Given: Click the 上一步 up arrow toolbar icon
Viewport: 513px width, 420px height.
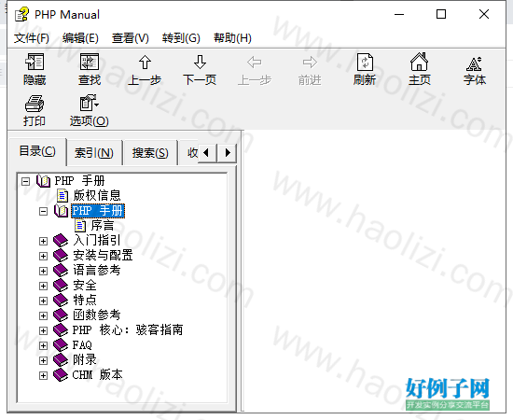Looking at the screenshot, I should pos(145,62).
